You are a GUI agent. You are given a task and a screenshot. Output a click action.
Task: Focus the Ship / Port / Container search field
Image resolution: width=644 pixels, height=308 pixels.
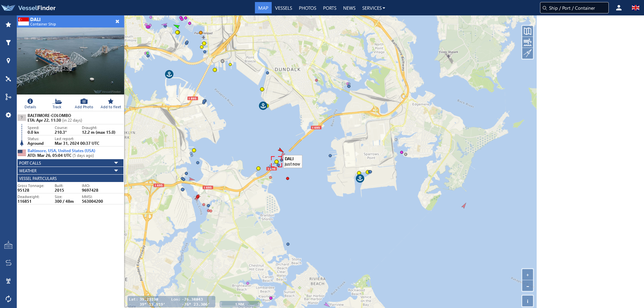[x=574, y=8]
